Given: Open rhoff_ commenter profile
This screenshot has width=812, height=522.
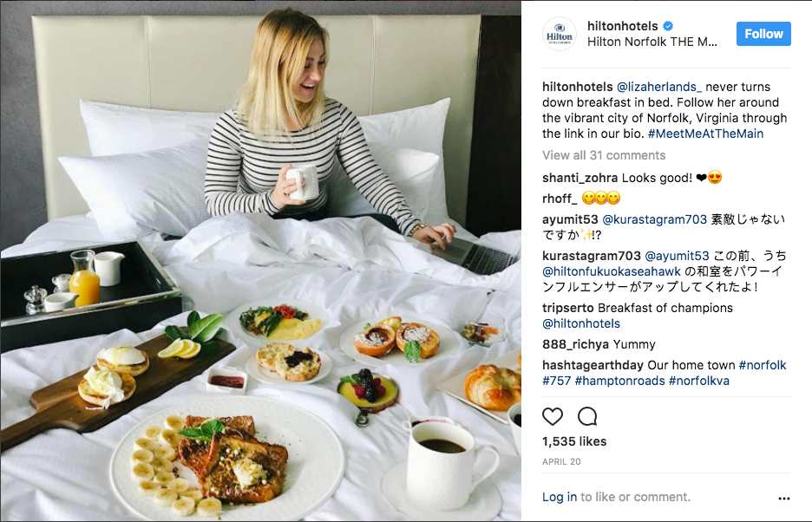Looking at the screenshot, I should [x=560, y=199].
